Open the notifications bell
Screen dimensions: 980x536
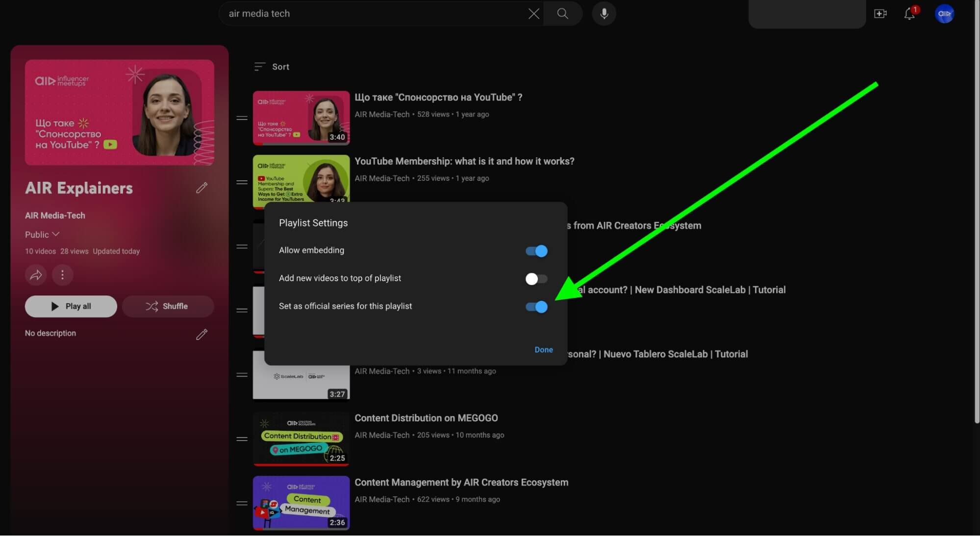tap(909, 14)
